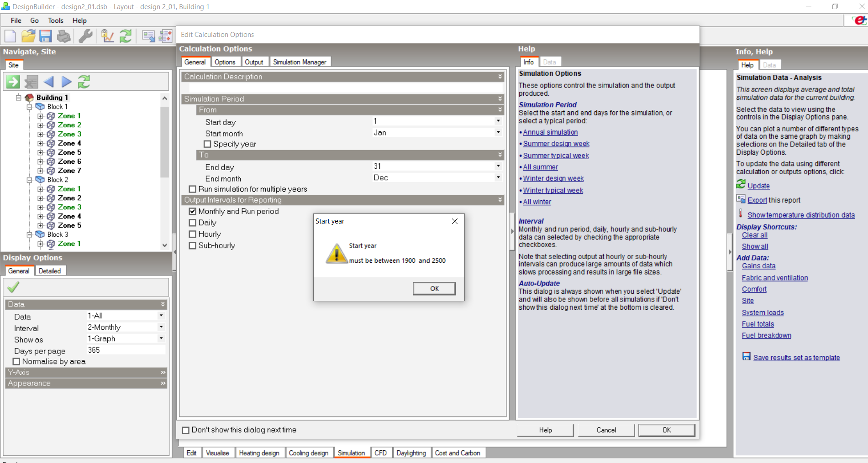The width and height of the screenshot is (868, 463).
Task: Open the Start month dropdown
Action: (x=498, y=132)
